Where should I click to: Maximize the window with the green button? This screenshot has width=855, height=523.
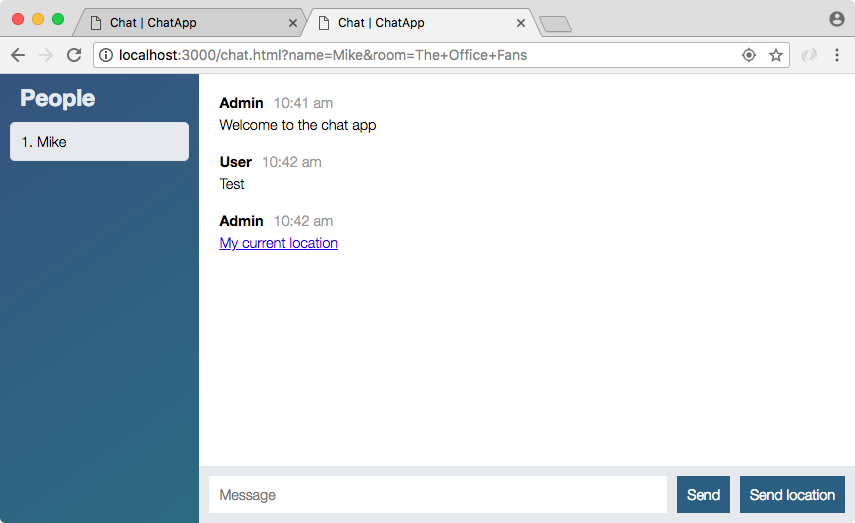click(58, 19)
